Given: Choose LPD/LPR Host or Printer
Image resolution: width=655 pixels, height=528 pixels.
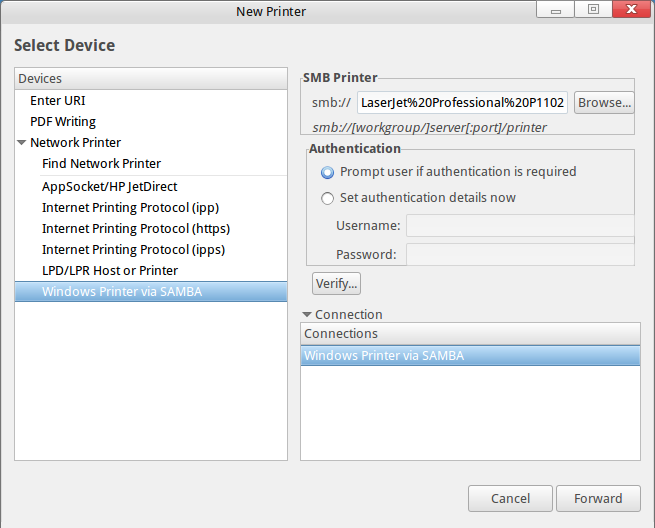Looking at the screenshot, I should pos(110,270).
